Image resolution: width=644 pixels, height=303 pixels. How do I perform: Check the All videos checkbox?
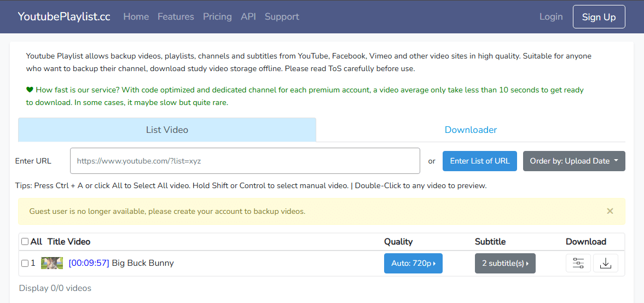(x=25, y=242)
